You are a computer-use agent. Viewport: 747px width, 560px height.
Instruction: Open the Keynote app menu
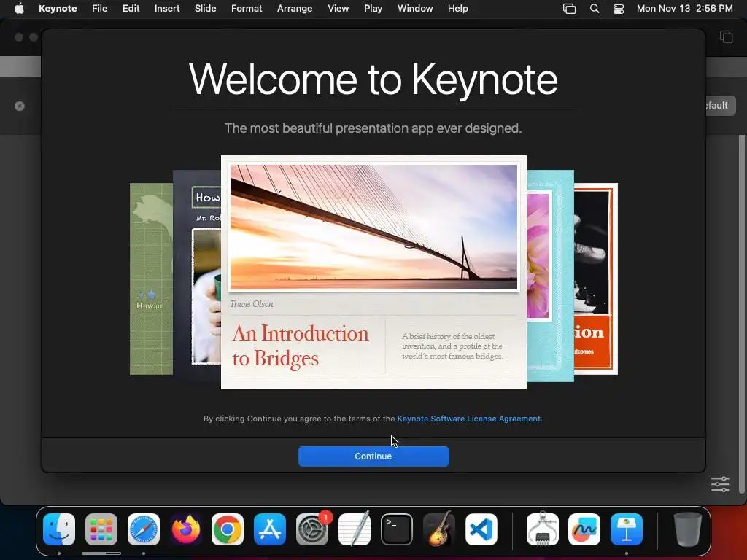click(58, 9)
